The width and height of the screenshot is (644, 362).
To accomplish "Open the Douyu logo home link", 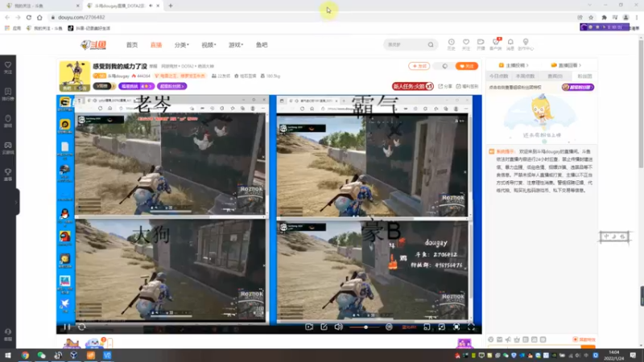I will pyautogui.click(x=93, y=45).
